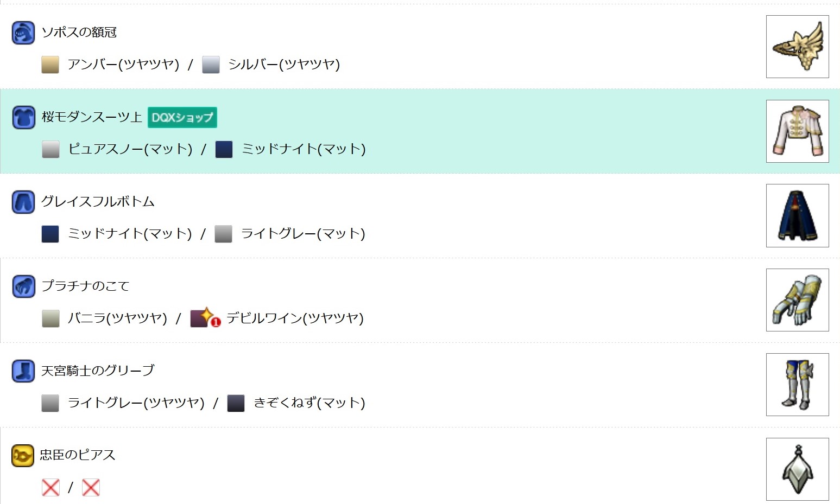This screenshot has width=840, height=504.
Task: Click the upper body armor icon
Action: tap(23, 117)
